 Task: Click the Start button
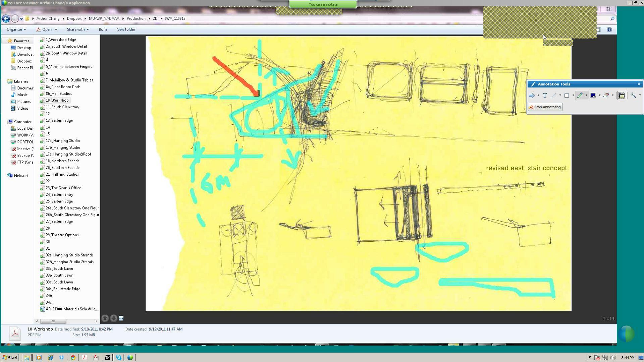[10, 358]
